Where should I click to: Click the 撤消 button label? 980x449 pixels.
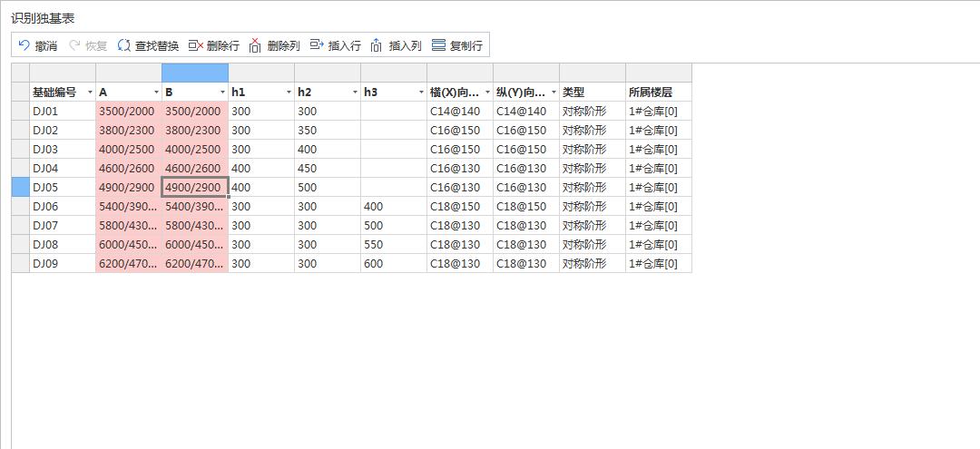click(46, 45)
